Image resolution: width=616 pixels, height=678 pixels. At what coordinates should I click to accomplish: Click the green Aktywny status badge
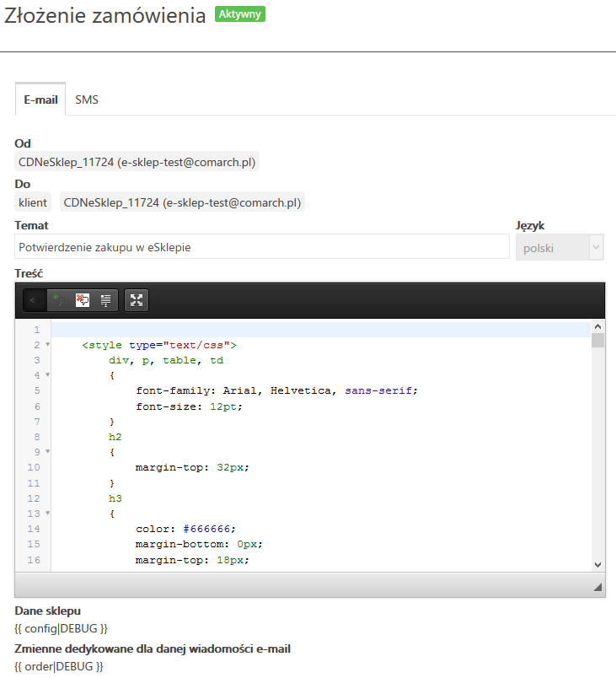[240, 14]
